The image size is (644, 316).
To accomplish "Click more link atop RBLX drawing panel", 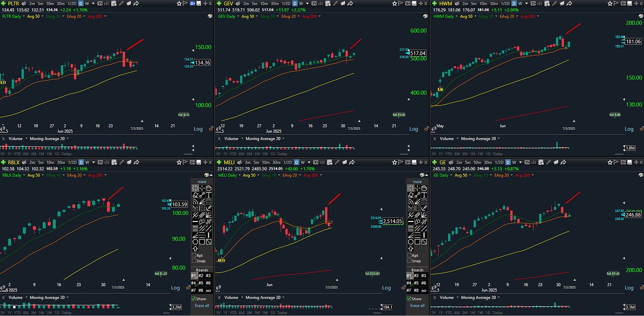I will click(x=202, y=182).
